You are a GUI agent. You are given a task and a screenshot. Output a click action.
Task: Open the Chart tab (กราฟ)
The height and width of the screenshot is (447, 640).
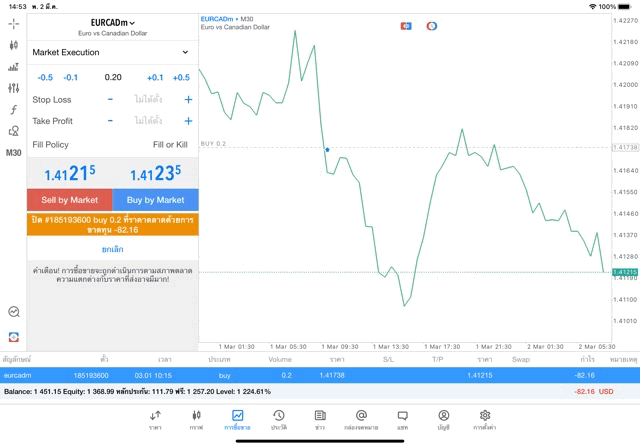196,420
